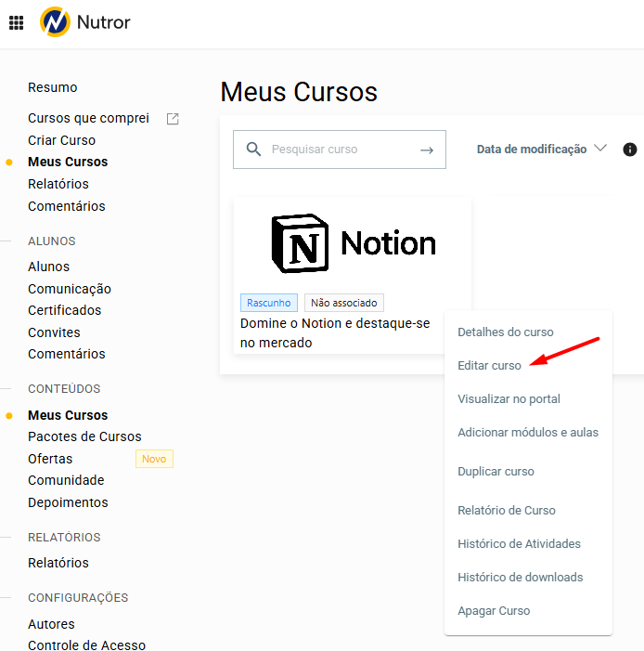
Task: Open the Notion course thumbnail
Action: (x=353, y=243)
